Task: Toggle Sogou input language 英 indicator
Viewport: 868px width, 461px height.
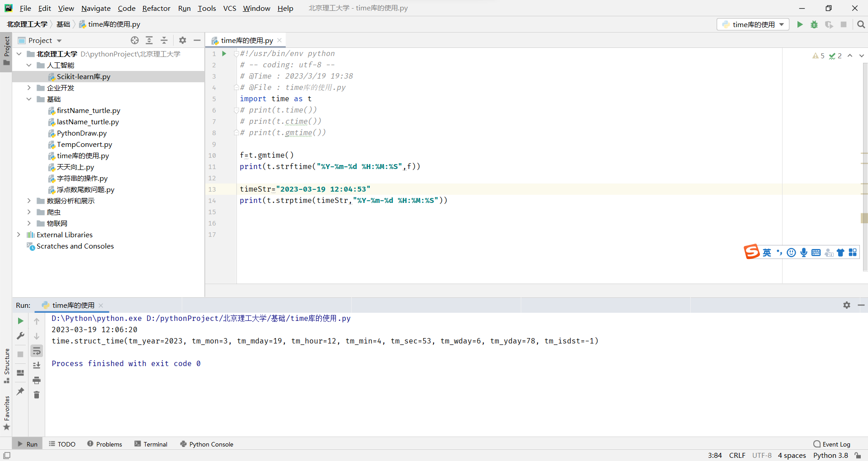Action: (x=767, y=253)
